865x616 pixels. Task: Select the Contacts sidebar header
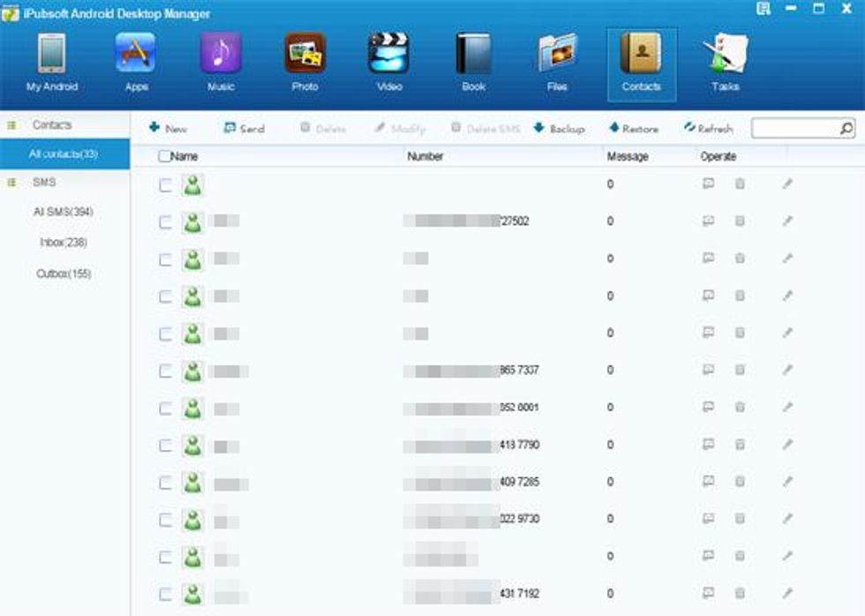[52, 125]
